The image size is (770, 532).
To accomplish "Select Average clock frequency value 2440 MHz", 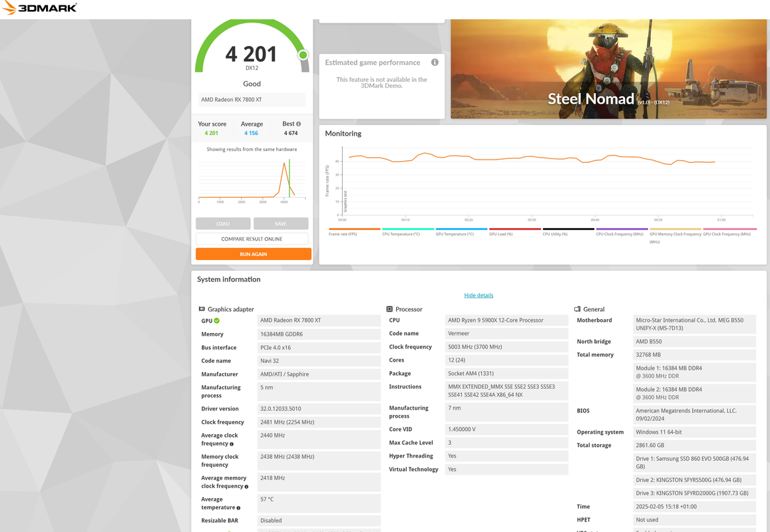I will pos(319,440).
